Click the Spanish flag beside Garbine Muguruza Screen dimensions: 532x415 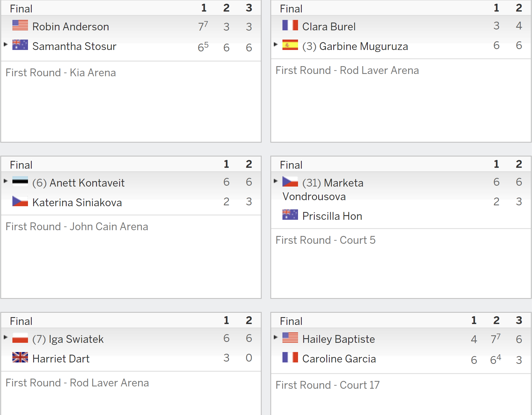click(290, 45)
